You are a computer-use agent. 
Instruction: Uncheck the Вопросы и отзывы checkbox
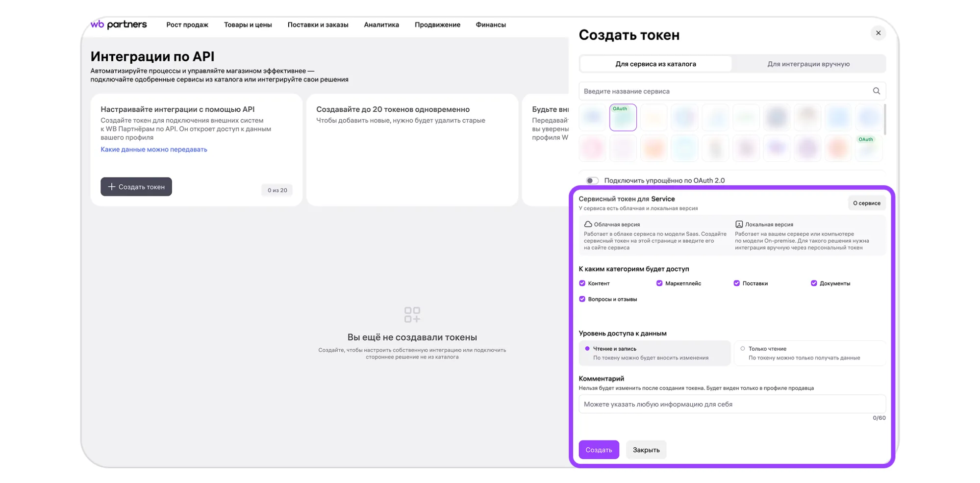coord(582,299)
